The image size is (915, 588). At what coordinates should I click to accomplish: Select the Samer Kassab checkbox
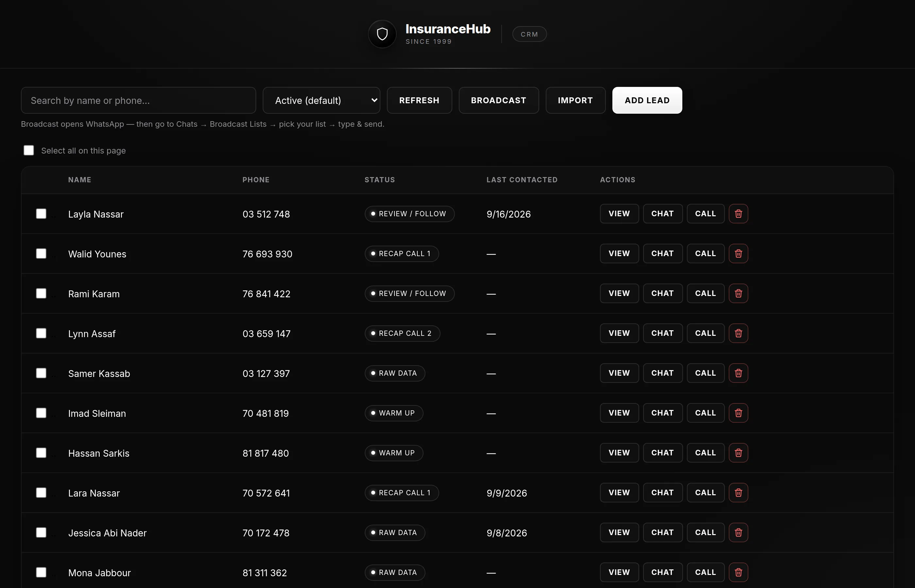coord(41,373)
